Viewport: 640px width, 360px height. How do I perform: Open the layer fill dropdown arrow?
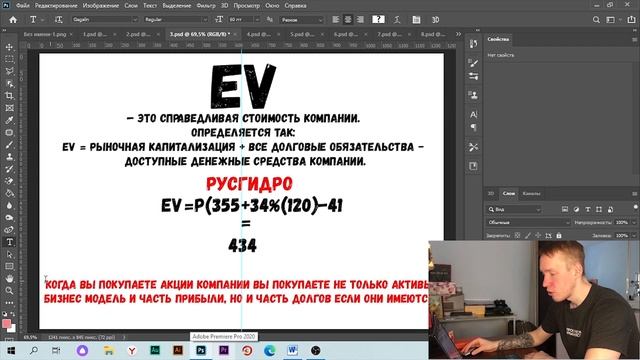pyautogui.click(x=634, y=236)
